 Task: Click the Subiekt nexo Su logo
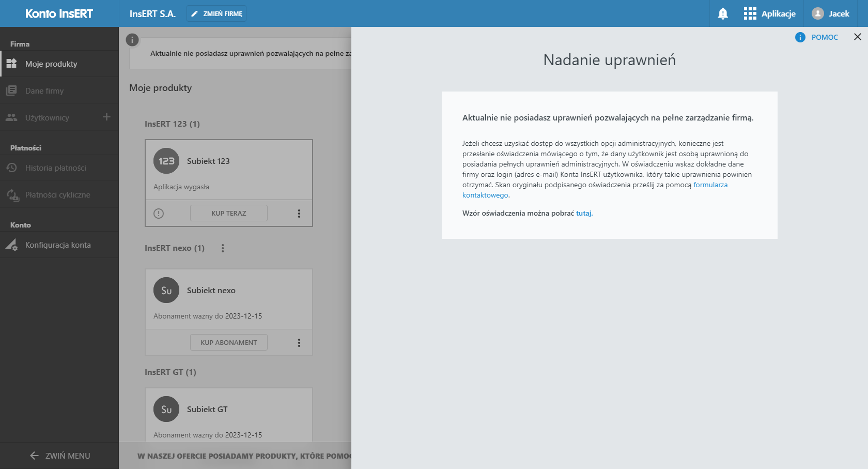[x=166, y=290]
